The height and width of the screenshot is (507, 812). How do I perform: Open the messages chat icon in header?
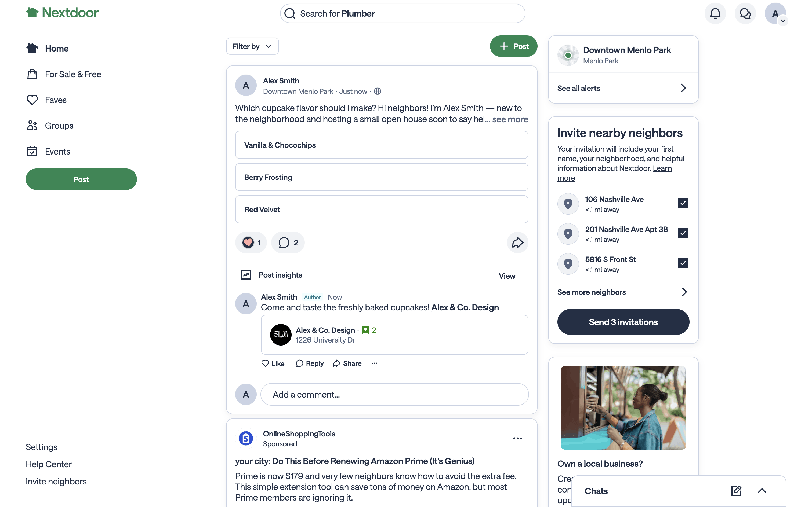(745, 13)
